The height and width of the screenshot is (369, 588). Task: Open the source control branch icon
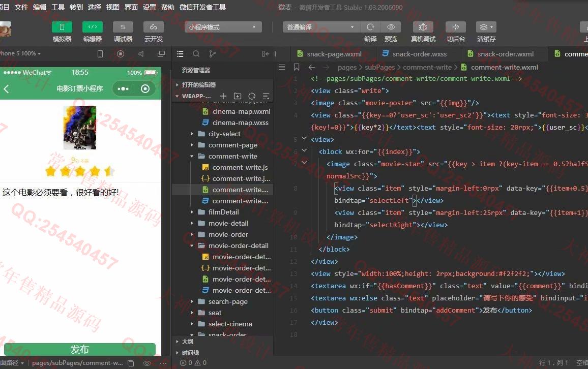[x=212, y=54]
